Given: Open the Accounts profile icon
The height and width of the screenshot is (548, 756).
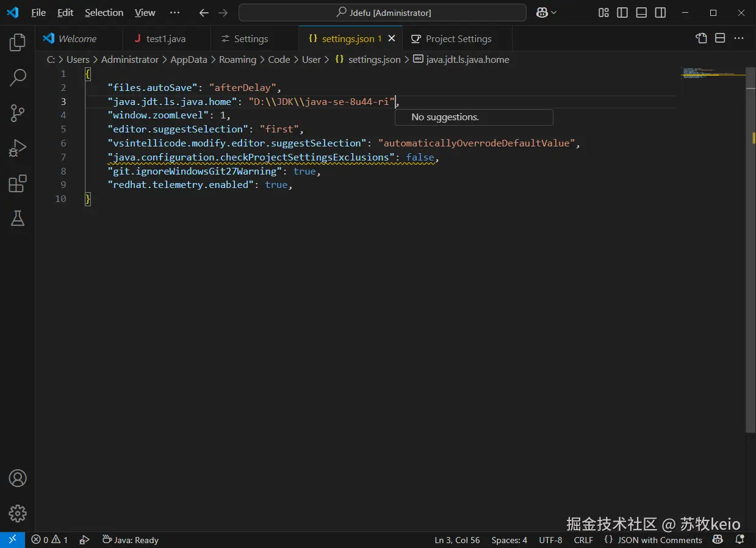Looking at the screenshot, I should 18,478.
